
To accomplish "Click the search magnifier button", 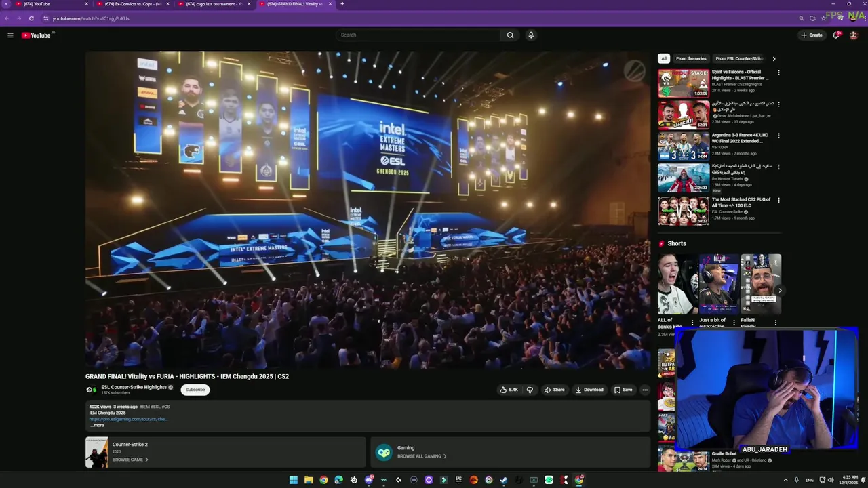I will tap(510, 35).
